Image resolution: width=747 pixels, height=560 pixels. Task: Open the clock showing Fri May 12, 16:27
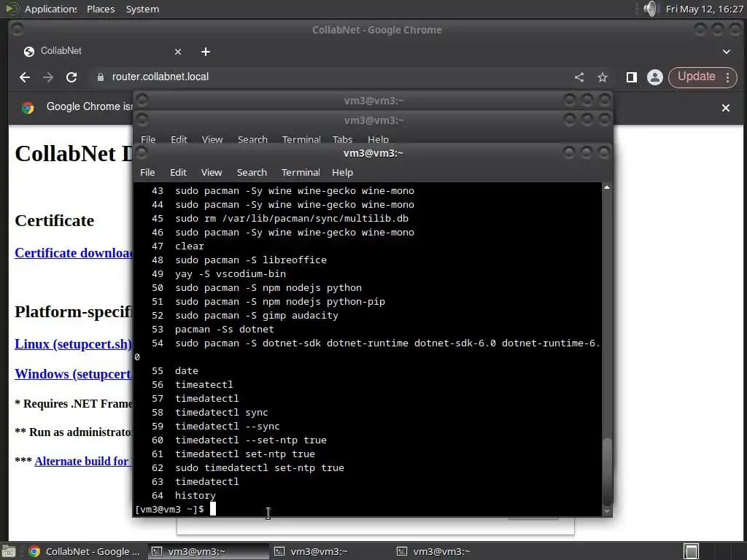pyautogui.click(x=704, y=9)
